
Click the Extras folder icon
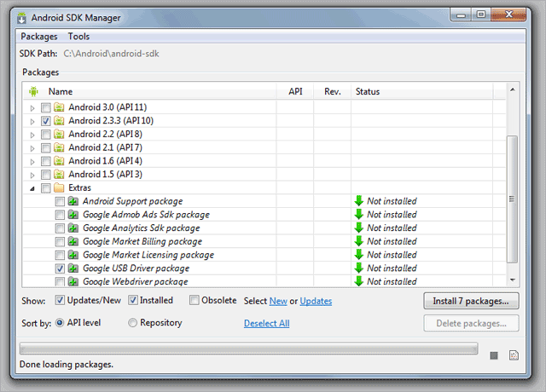tap(59, 187)
